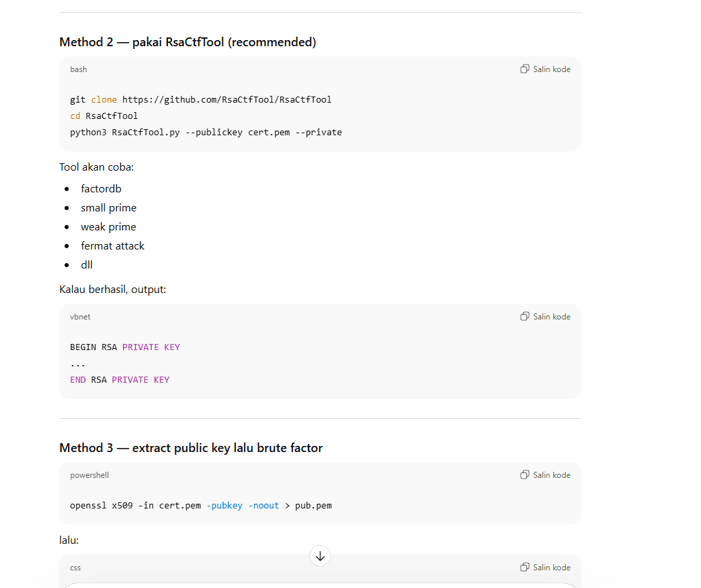
Task: Click the 'factordb' bullet item
Action: 101,189
